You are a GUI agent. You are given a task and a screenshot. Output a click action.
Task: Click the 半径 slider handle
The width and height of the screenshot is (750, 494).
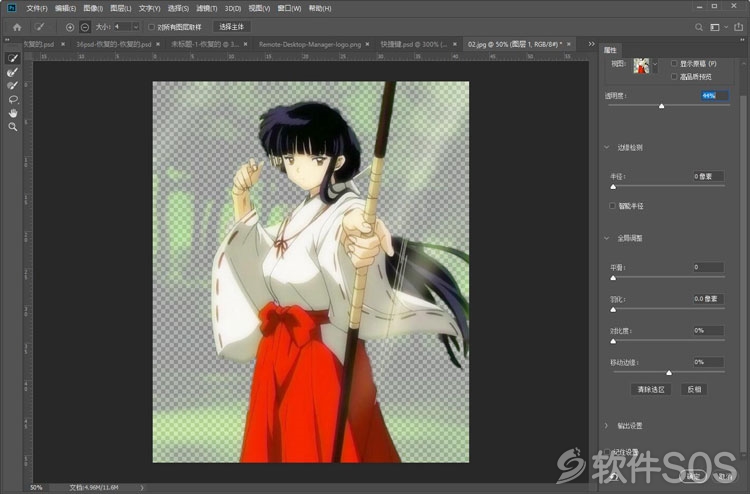click(x=613, y=187)
